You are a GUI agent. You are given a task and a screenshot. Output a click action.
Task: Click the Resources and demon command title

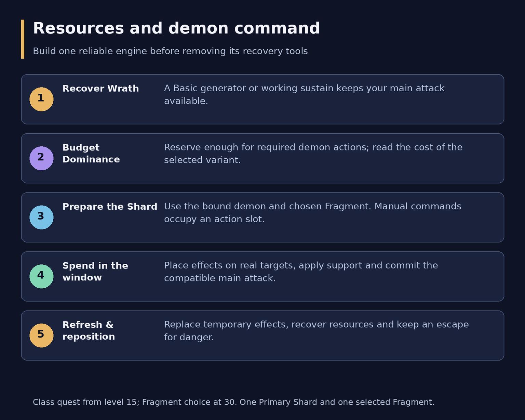(x=176, y=28)
